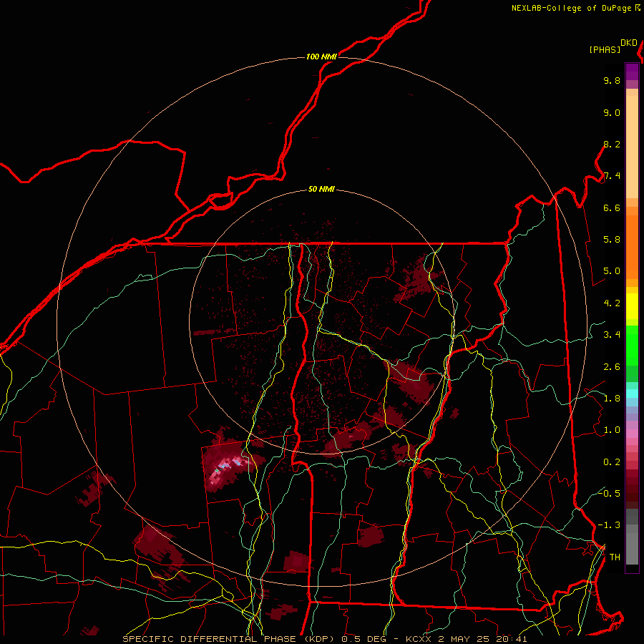Click the 9.8 legend value
The height and width of the screenshot is (644, 644).
click(612, 80)
